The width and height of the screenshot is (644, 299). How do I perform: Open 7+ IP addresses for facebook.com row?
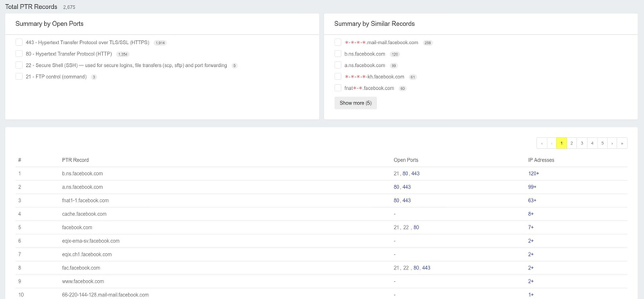pyautogui.click(x=531, y=227)
